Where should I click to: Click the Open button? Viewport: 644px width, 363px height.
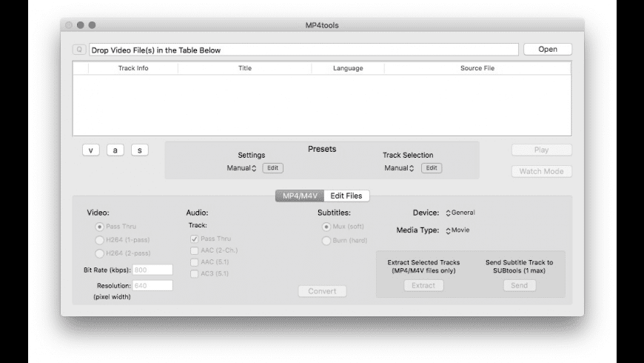click(548, 50)
